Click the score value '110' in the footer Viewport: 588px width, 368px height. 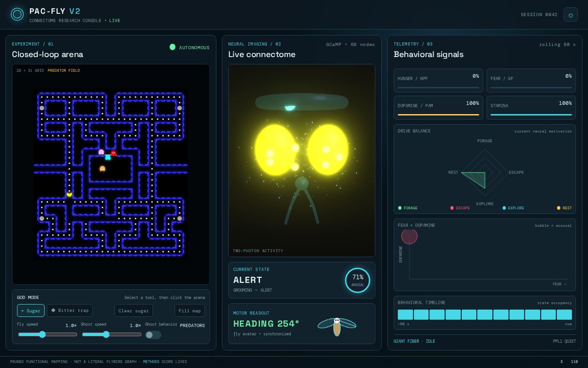click(x=574, y=362)
